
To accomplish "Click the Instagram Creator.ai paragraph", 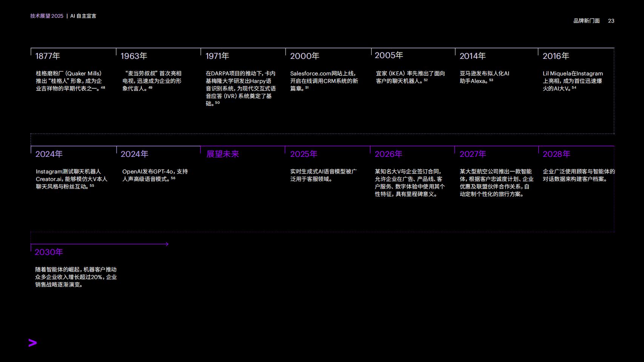I will (71, 179).
